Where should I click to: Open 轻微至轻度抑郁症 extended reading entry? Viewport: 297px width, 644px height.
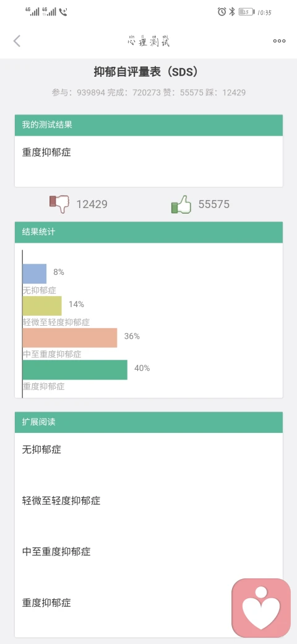click(x=148, y=501)
